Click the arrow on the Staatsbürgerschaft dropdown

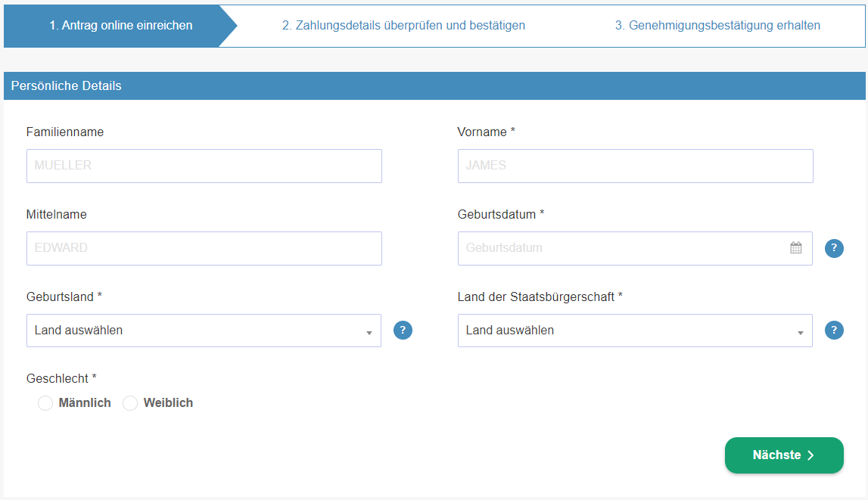[x=800, y=332]
